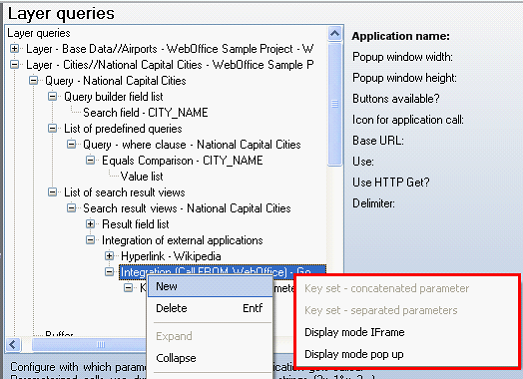This screenshot has width=523, height=379.
Task: Choose Expand in the context menu
Action: (210, 336)
